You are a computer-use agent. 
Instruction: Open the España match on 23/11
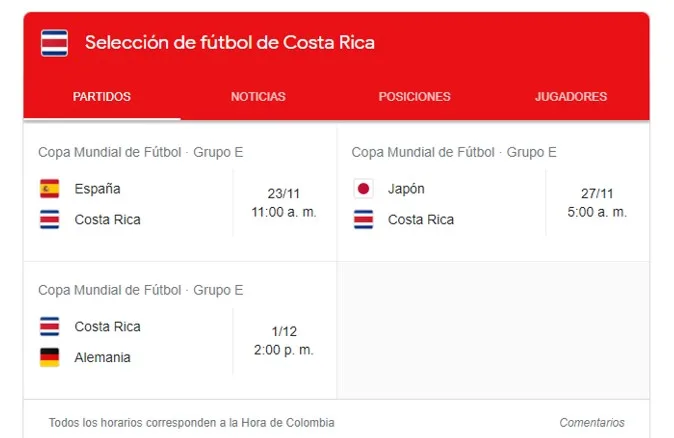click(x=180, y=193)
